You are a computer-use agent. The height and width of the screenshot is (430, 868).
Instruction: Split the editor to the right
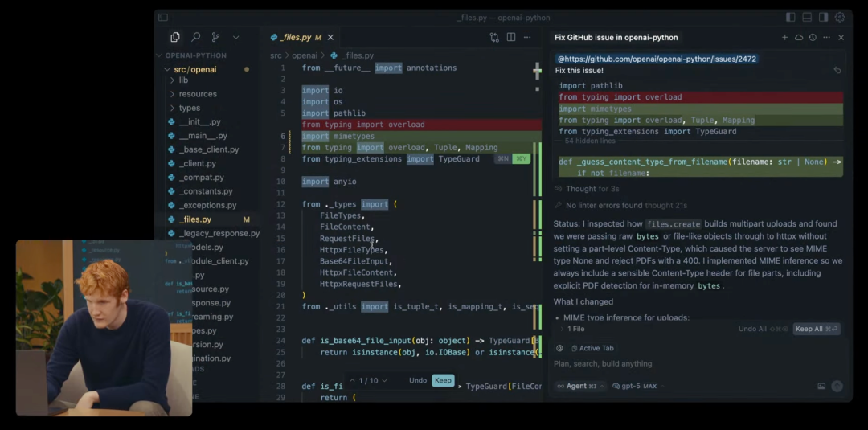[x=511, y=37]
